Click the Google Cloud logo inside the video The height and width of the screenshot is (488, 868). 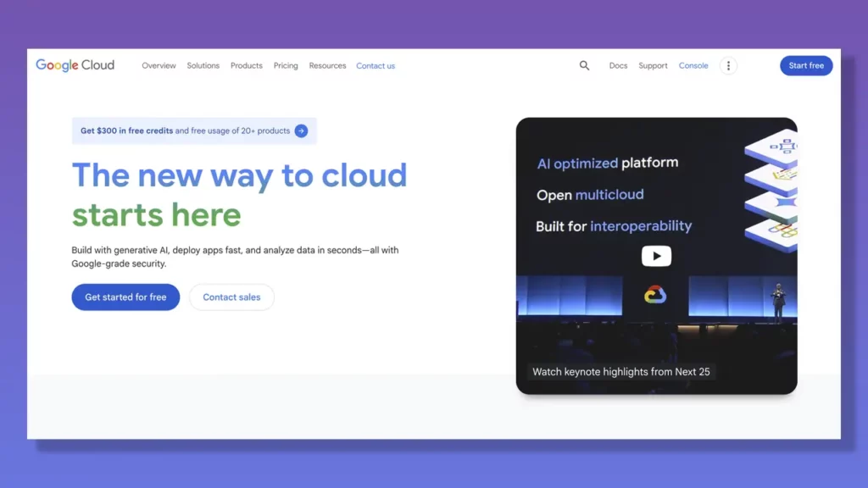point(655,295)
